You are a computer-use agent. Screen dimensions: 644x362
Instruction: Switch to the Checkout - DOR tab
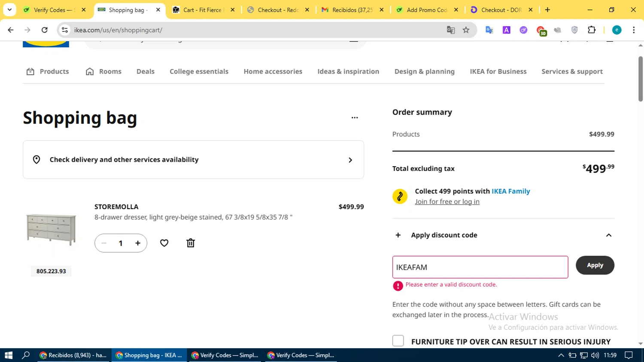tap(501, 9)
